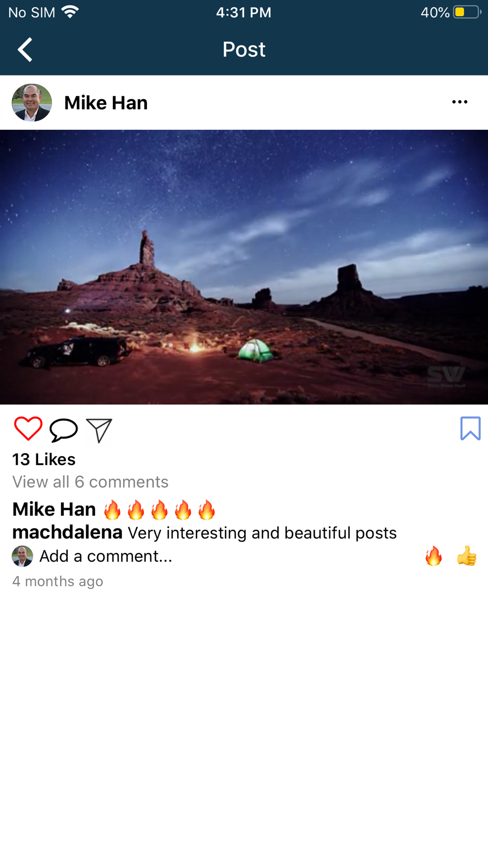
Task: Tap Mike Han's avatar in post header
Action: [32, 103]
